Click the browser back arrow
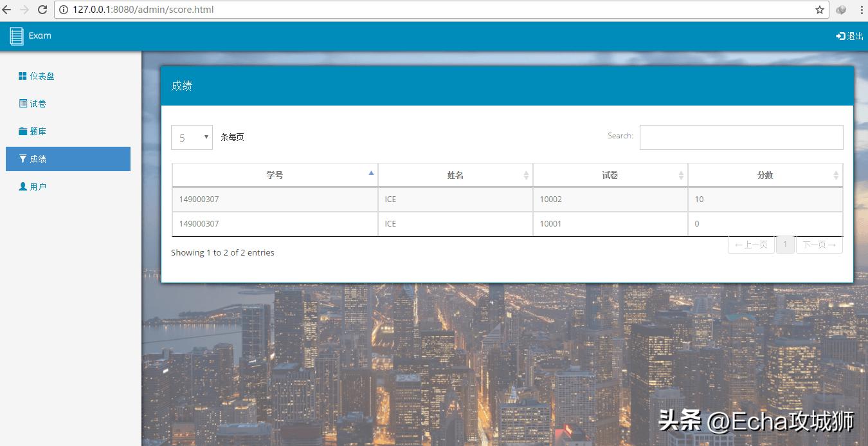The width and height of the screenshot is (868, 446). point(7,10)
